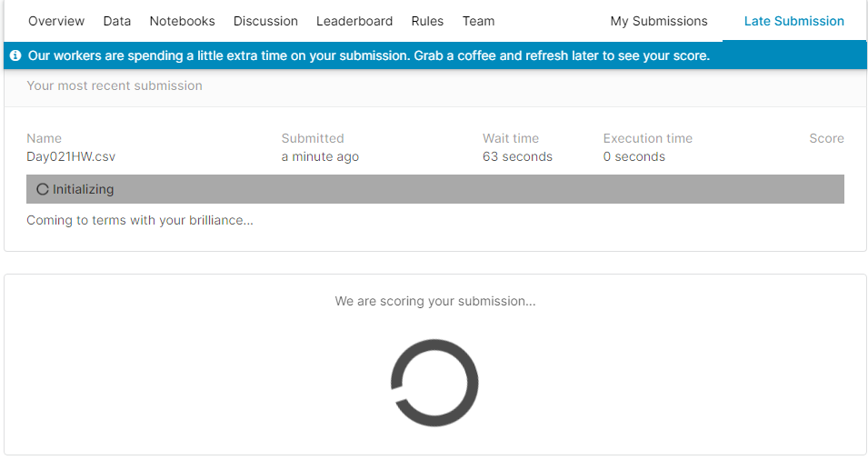Screen dimensions: 868x460
Task: Open My Submissions
Action: 659,21
